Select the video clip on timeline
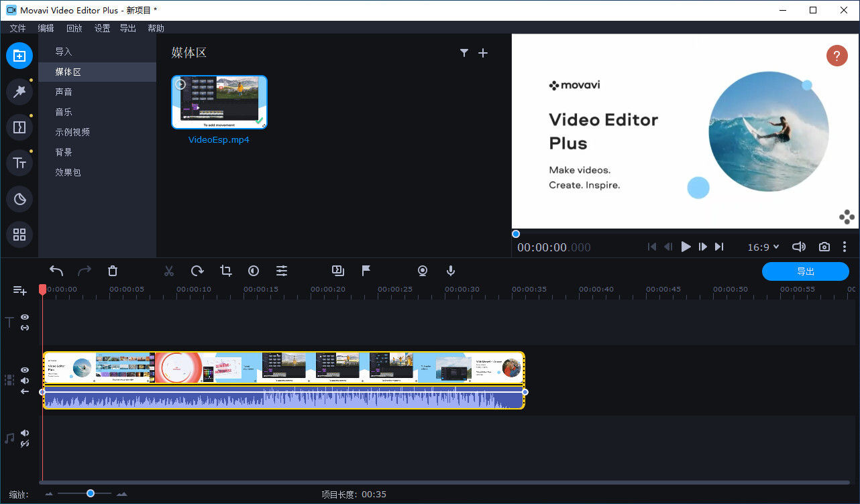860x504 pixels. pos(284,380)
